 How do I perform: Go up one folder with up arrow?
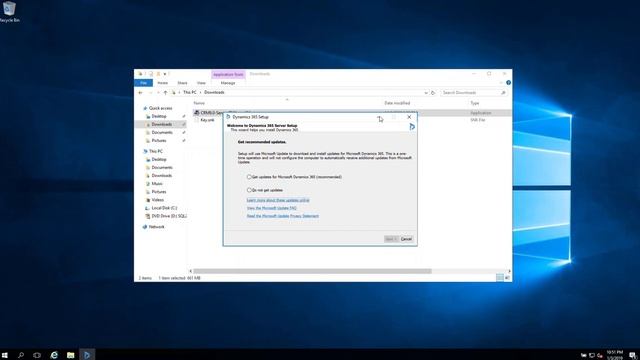click(x=165, y=93)
